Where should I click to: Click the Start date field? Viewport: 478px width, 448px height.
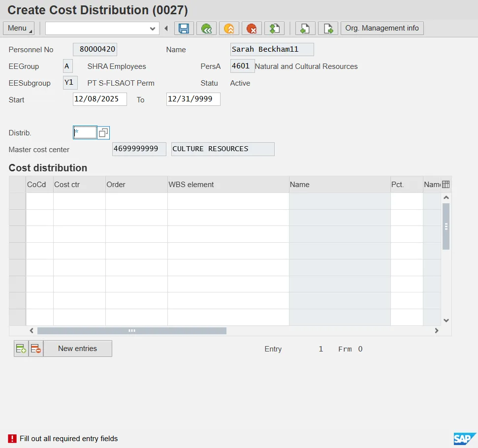click(99, 99)
